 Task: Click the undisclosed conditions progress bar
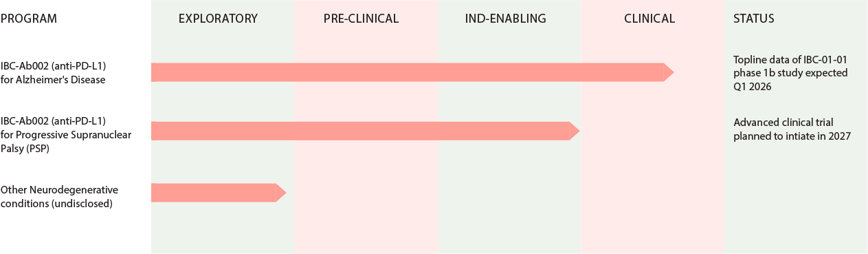[x=218, y=193]
